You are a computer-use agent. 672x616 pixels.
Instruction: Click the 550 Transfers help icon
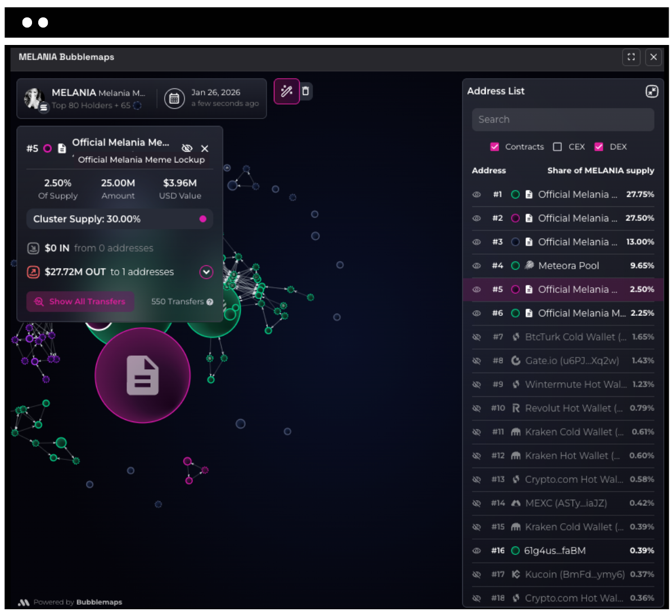point(210,302)
